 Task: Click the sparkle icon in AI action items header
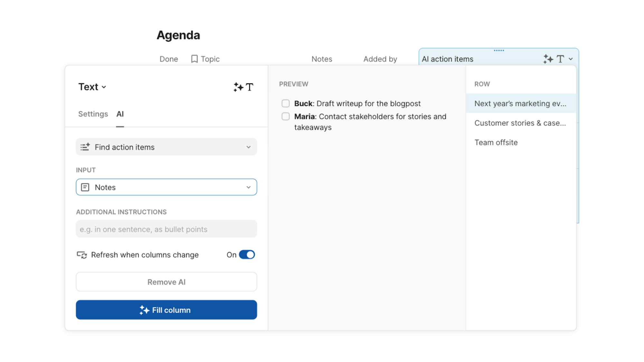(x=548, y=59)
